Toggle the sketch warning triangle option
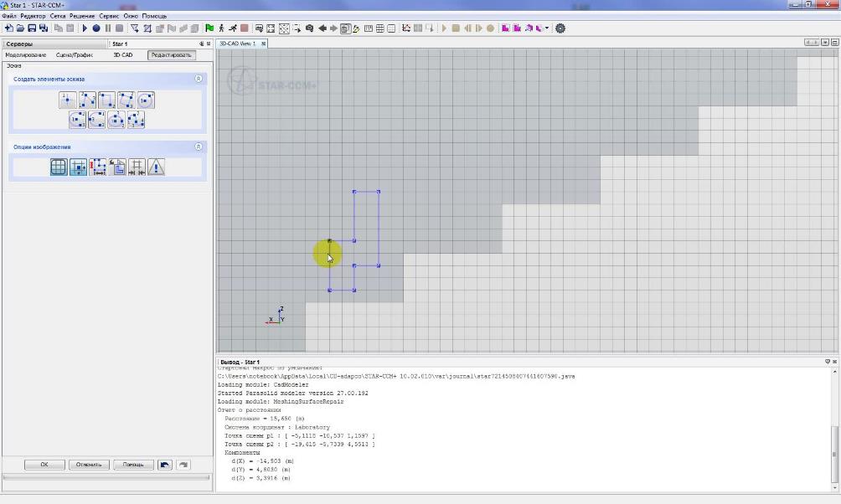The height and width of the screenshot is (504, 841). [156, 167]
